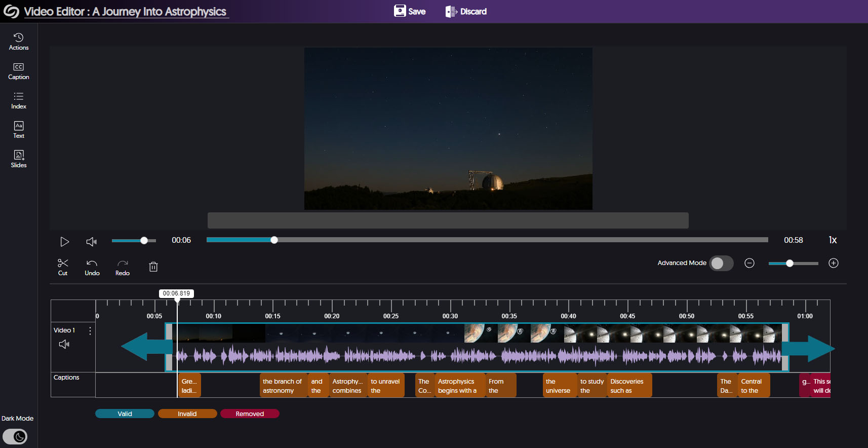Image resolution: width=868 pixels, height=448 pixels.
Task: Click the app logo in the header
Action: [11, 12]
